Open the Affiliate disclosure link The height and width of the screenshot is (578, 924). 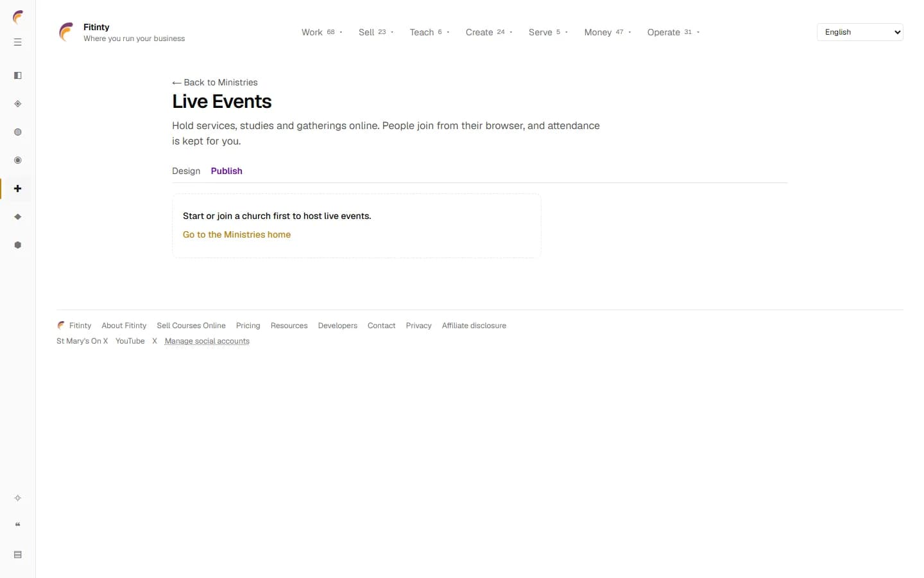(474, 326)
